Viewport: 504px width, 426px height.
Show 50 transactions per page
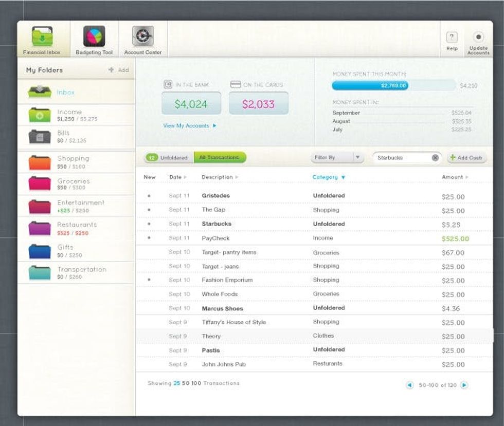point(186,383)
